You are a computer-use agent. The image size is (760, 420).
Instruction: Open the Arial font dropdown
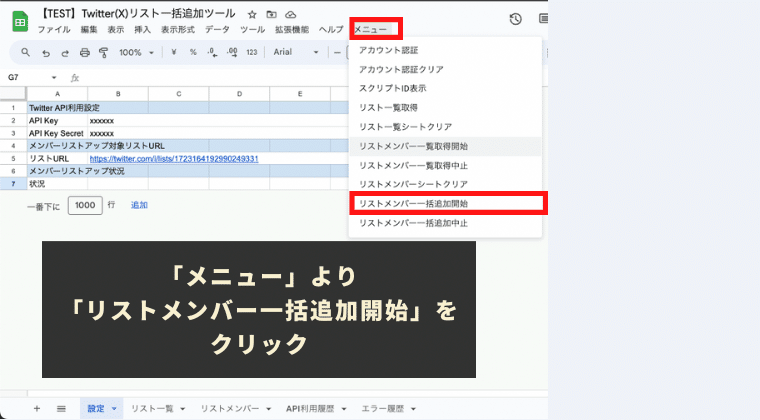coord(296,52)
